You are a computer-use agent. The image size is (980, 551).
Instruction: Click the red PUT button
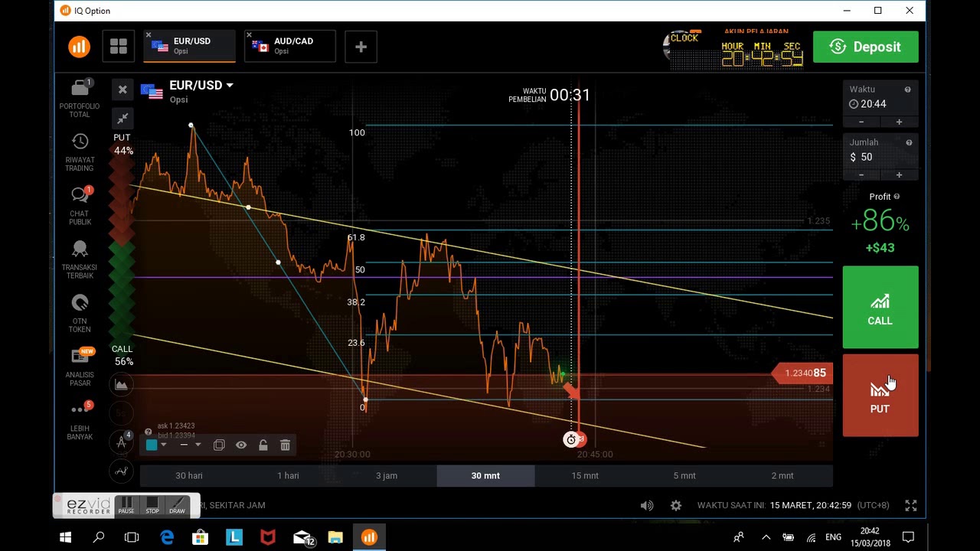(x=880, y=395)
